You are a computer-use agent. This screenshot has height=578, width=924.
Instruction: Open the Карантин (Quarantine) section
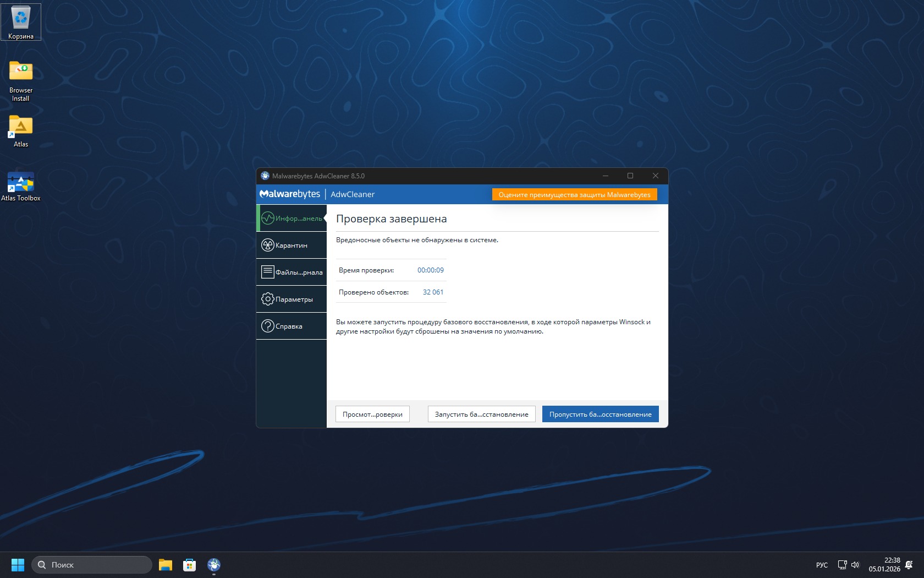[291, 246]
